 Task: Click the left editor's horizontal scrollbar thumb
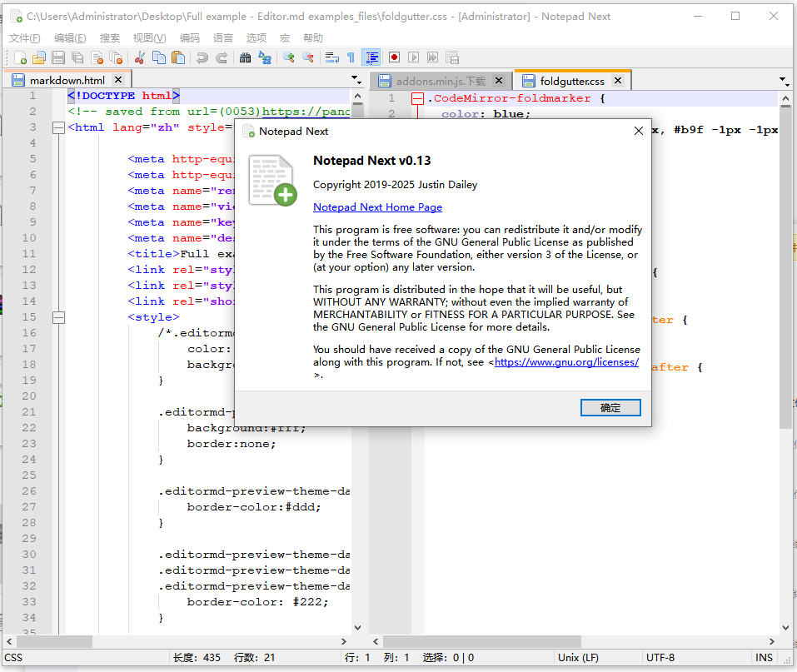pyautogui.click(x=54, y=641)
